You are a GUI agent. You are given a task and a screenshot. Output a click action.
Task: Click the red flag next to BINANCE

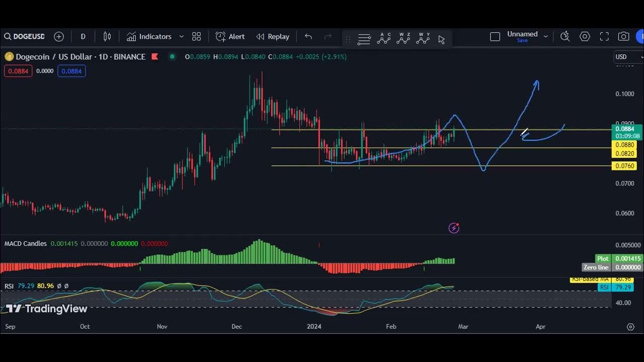pos(154,56)
